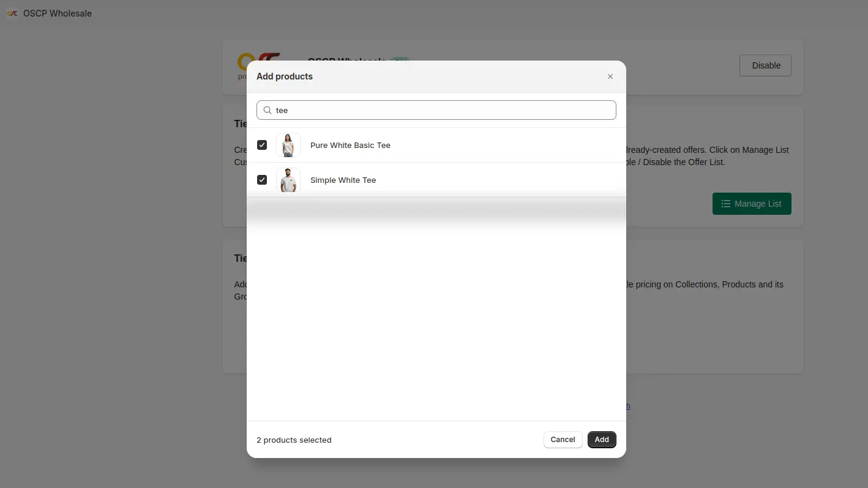Select the Pure White Basic Tee product name

click(x=350, y=145)
